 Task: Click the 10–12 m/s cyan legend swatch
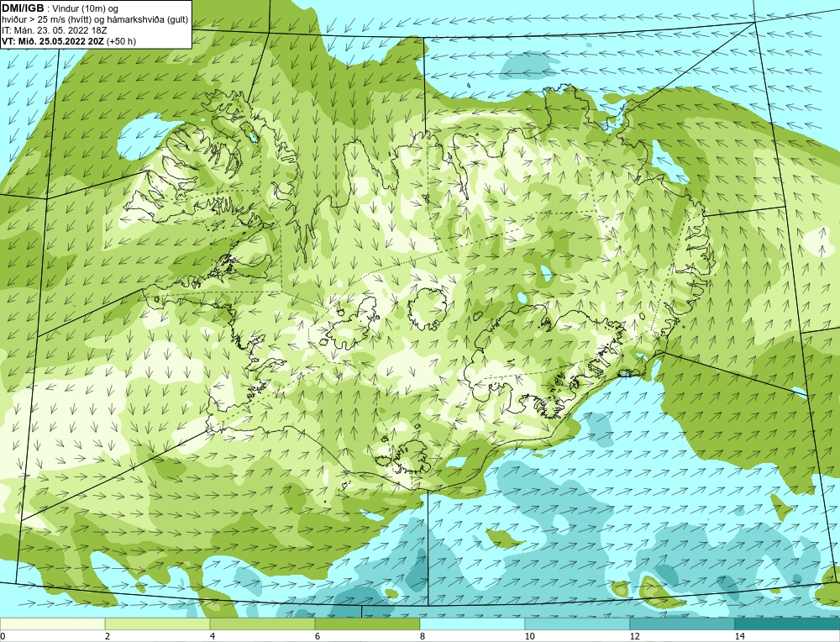[578, 624]
